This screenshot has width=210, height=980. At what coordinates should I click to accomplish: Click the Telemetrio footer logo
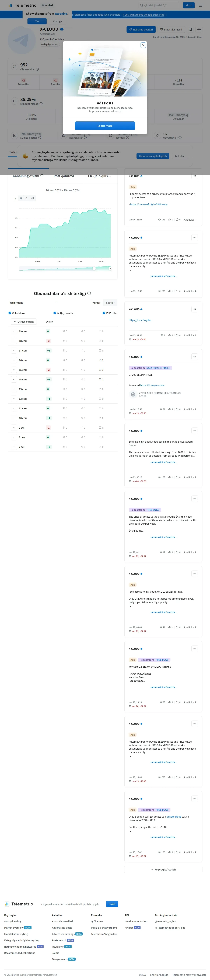click(19, 904)
